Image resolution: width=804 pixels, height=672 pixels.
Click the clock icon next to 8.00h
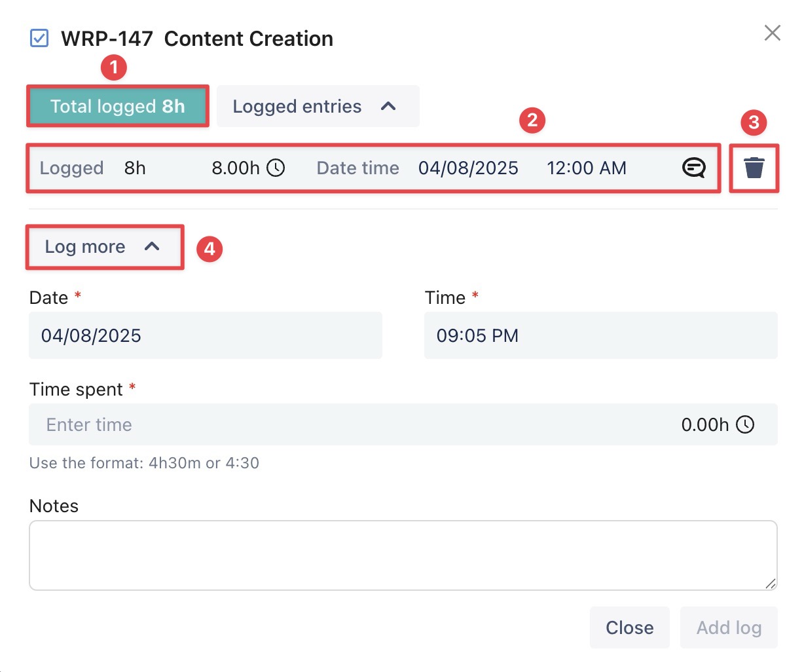click(x=276, y=168)
